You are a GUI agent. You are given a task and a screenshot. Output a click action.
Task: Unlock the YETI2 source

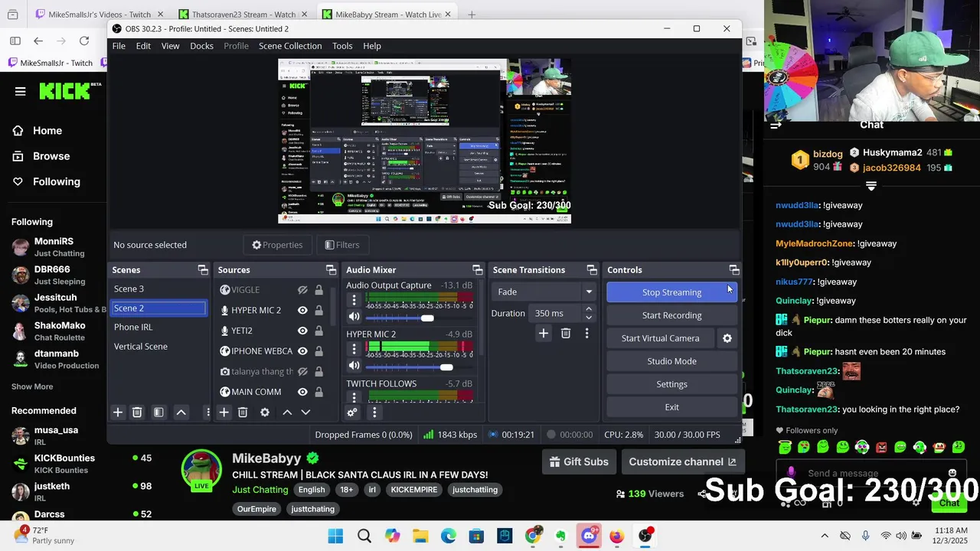click(318, 331)
